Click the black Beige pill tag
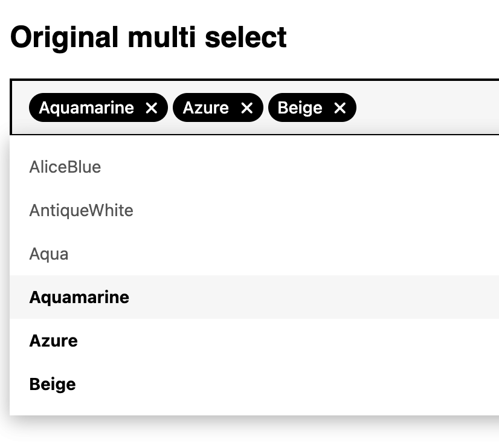Screen dimensions: 499x448 (x=300, y=108)
